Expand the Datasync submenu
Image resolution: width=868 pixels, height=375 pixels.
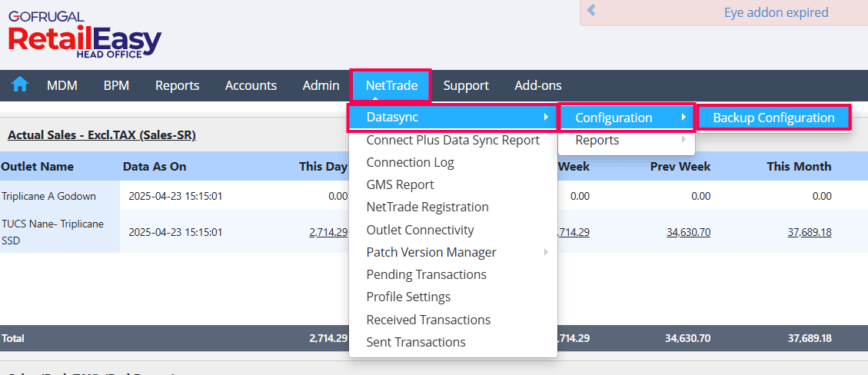[451, 118]
